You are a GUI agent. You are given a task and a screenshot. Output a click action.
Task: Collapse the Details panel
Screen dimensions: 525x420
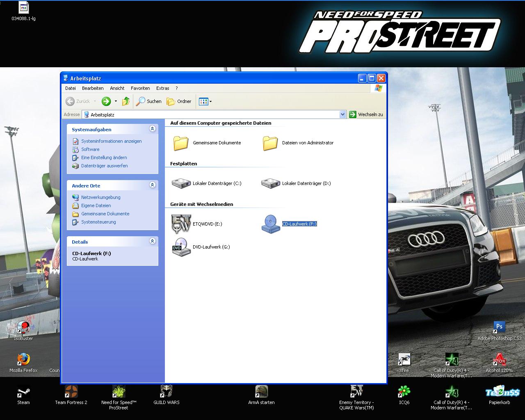[153, 241]
